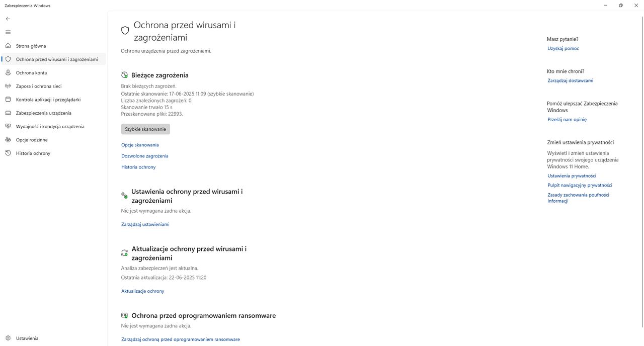Select Opcje rodzinne in sidebar
Viewport: 644px width, 346px height.
tap(32, 140)
